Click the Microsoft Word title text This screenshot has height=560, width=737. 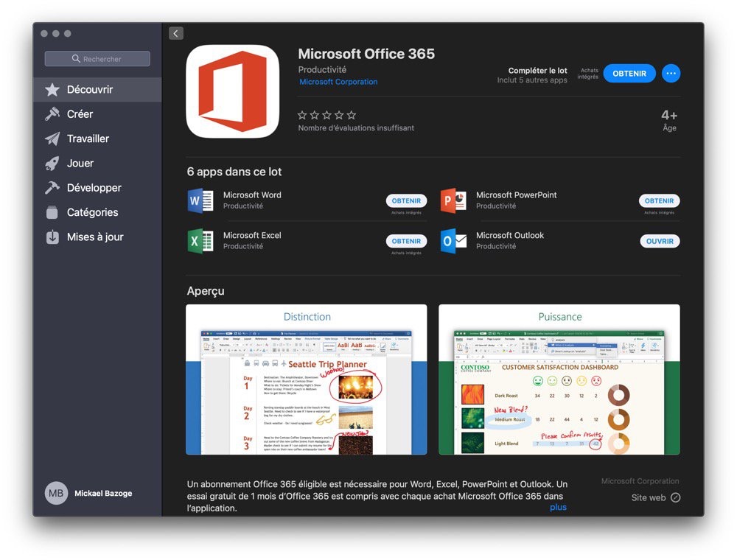(252, 195)
